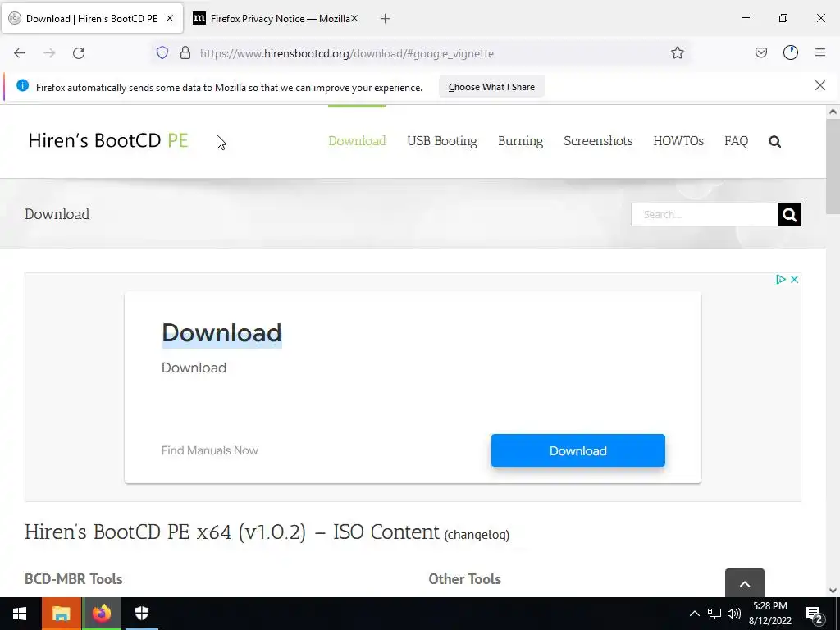The image size is (840, 630).
Task: Click the black search submit button
Action: pyautogui.click(x=789, y=214)
